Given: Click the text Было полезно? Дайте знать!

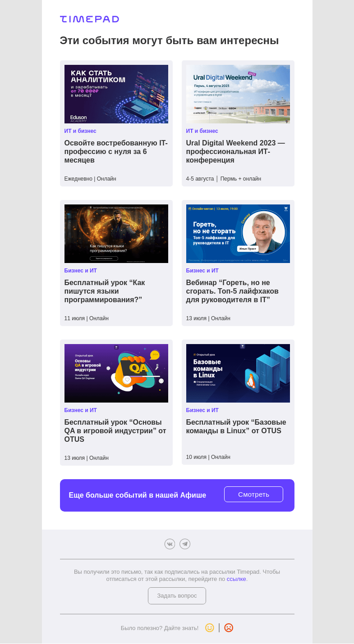Looking at the screenshot, I should pos(160,628).
